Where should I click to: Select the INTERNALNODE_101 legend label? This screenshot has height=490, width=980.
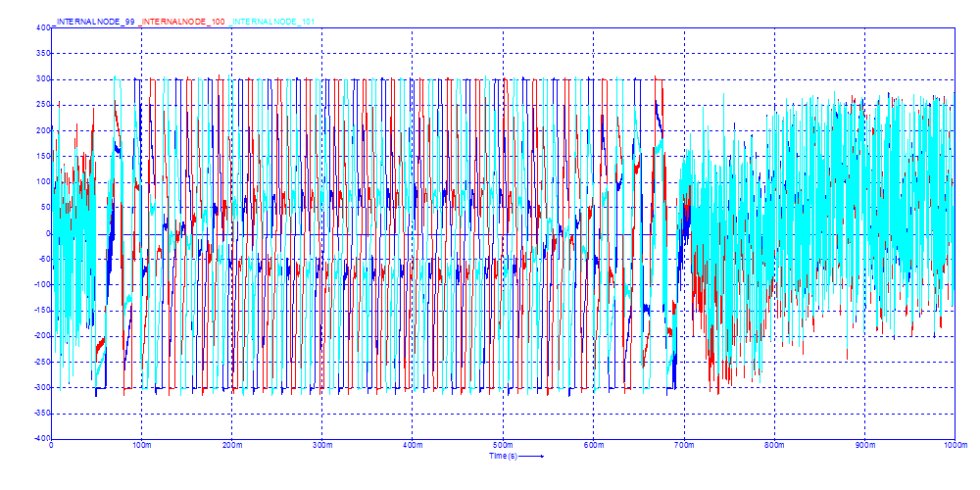[271, 22]
